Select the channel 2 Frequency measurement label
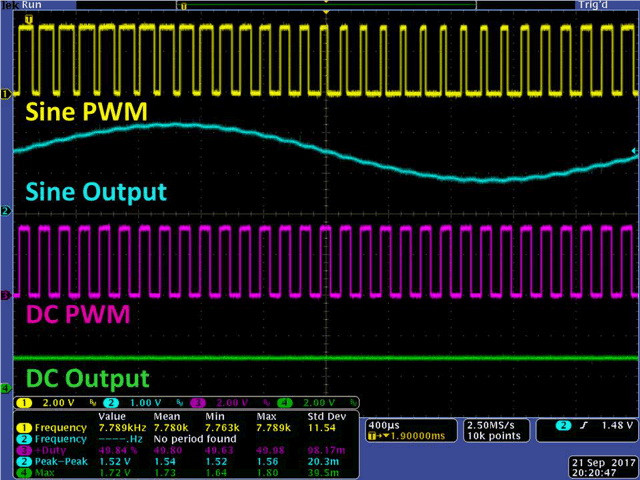 click(61, 439)
